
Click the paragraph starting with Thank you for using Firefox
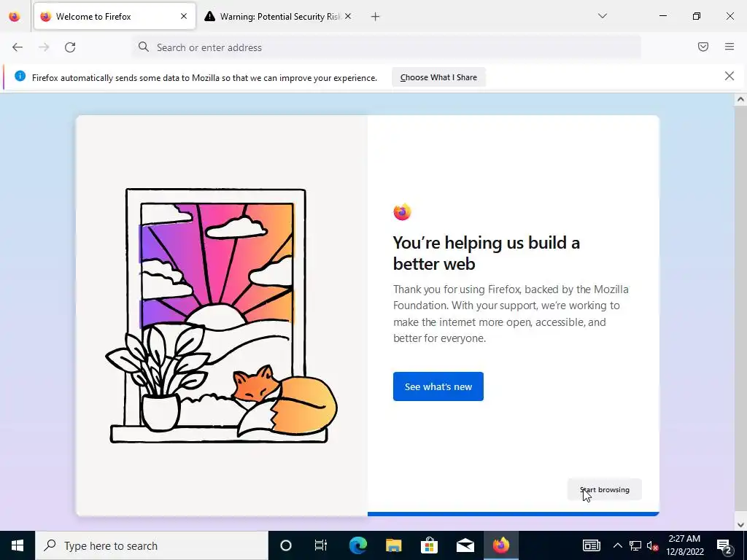[511, 314]
